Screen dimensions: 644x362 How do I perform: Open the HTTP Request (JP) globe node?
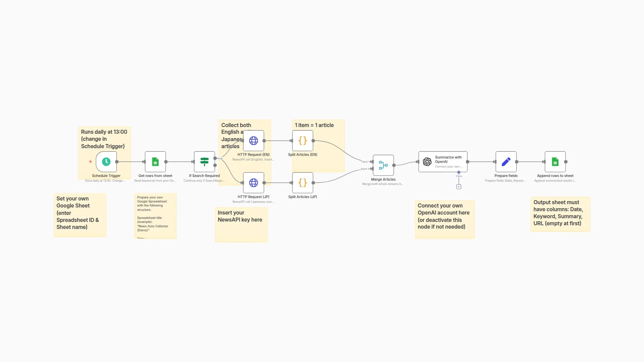[x=254, y=183]
